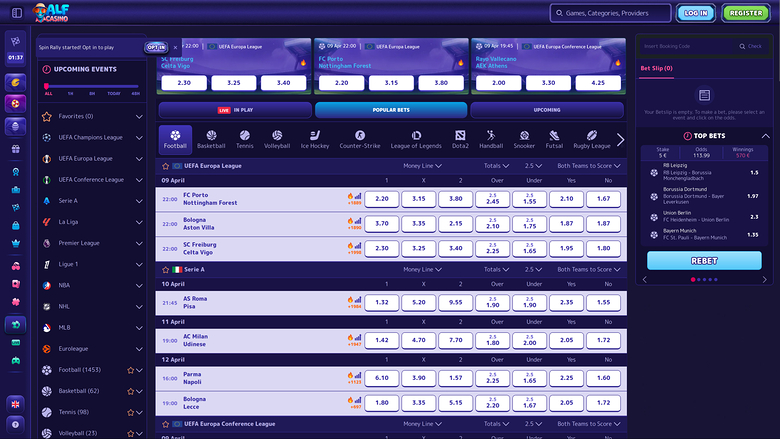The image size is (780, 439).
Task: Open statistics icon for FC Porto match
Action: [x=358, y=196]
